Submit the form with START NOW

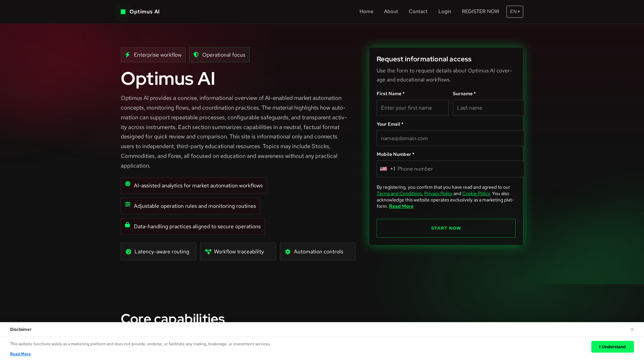point(446,228)
